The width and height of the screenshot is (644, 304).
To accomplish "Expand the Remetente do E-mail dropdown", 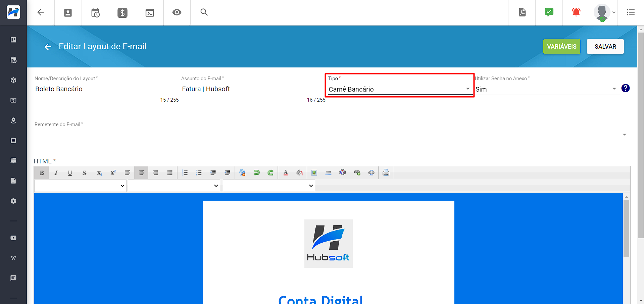I will point(332,135).
